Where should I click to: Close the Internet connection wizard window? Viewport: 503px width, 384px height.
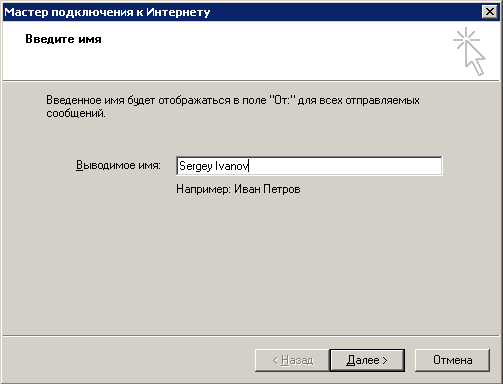coord(490,12)
